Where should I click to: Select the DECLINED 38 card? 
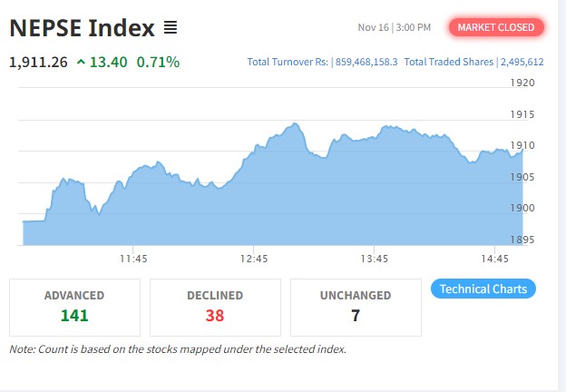[214, 307]
